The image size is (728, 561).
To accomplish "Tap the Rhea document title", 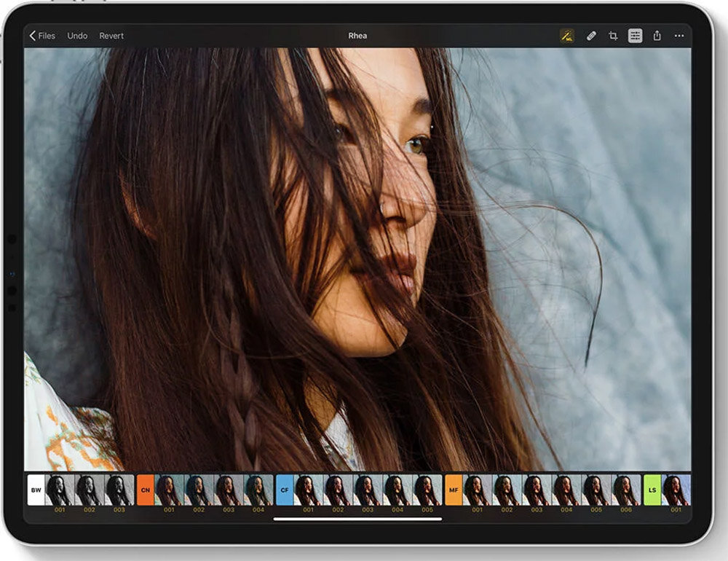I will (357, 36).
